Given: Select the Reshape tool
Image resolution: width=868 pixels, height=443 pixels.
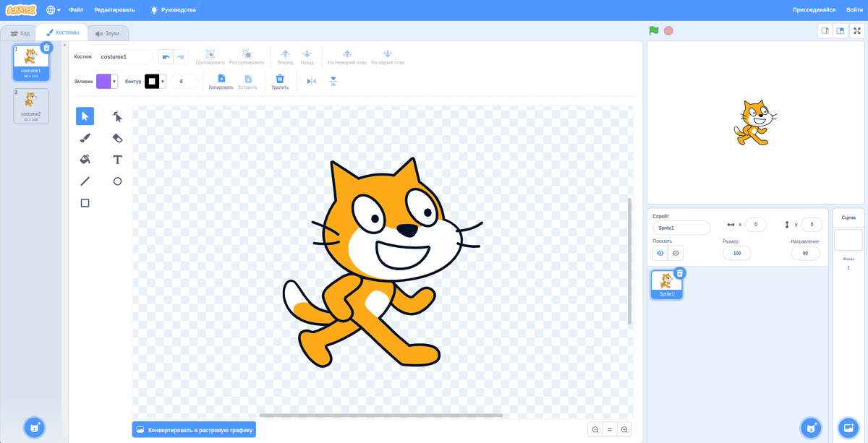Looking at the screenshot, I should point(117,116).
